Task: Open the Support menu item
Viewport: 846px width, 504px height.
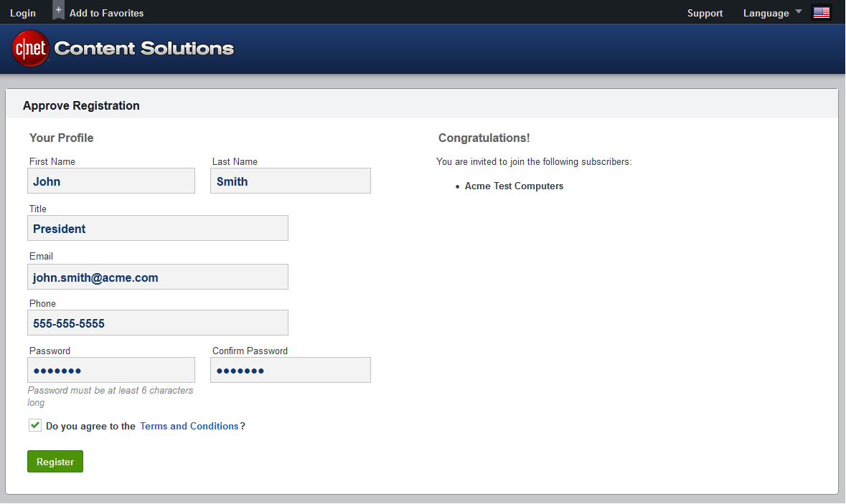Action: (705, 13)
